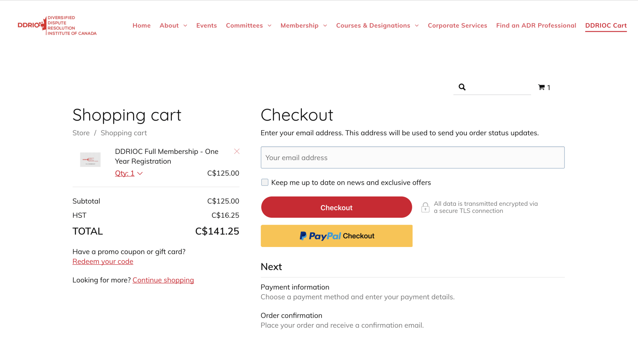The image size is (638, 364).
Task: Expand the About menu
Action: [173, 26]
